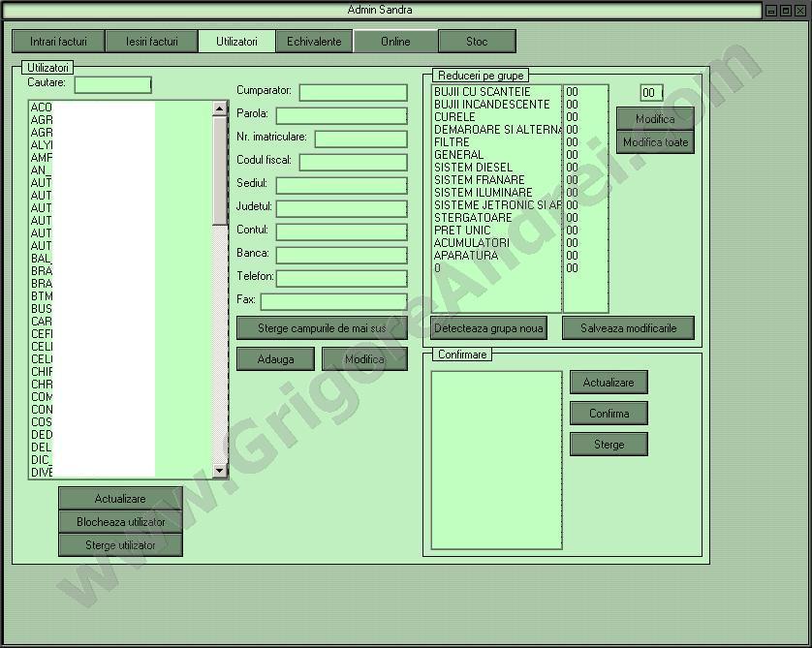Select STERGATOARE in the groups list
812x648 pixels.
(496, 217)
